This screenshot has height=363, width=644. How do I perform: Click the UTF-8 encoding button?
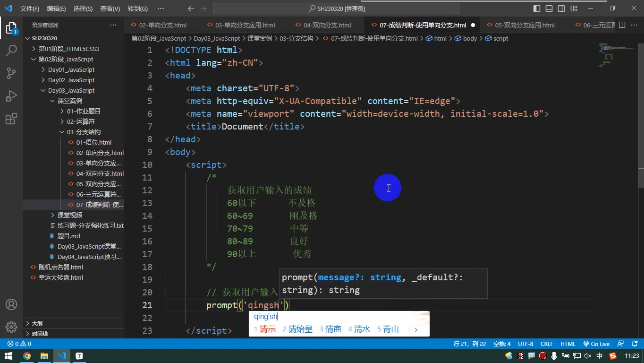[x=525, y=344]
